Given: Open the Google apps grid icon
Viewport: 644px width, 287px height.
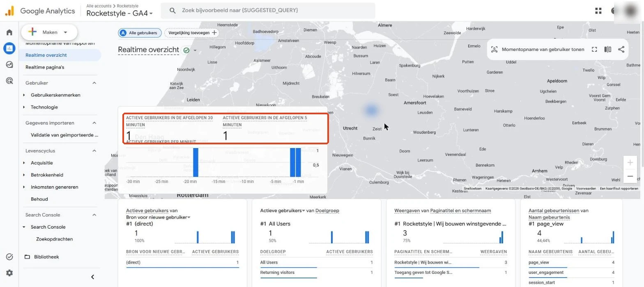Looking at the screenshot, I should (598, 11).
